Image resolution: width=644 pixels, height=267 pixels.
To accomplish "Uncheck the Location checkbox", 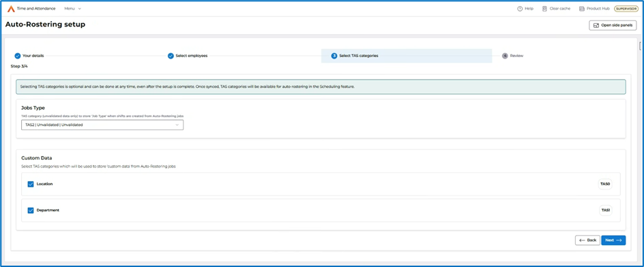I will 31,184.
